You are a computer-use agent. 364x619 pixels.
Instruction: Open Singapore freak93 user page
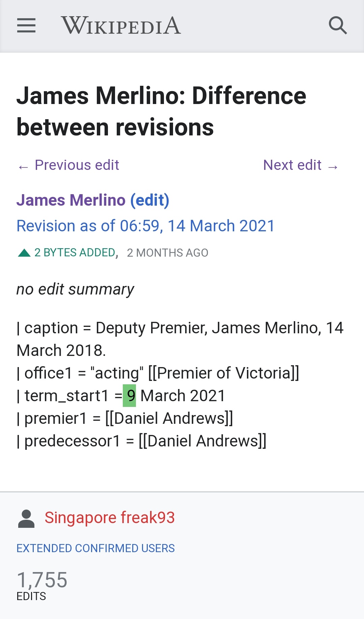tap(110, 518)
